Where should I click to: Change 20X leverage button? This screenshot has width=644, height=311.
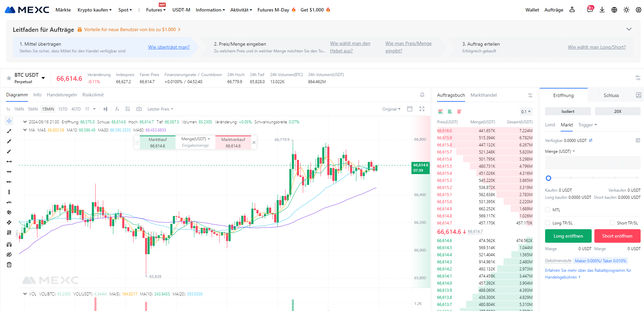point(618,111)
